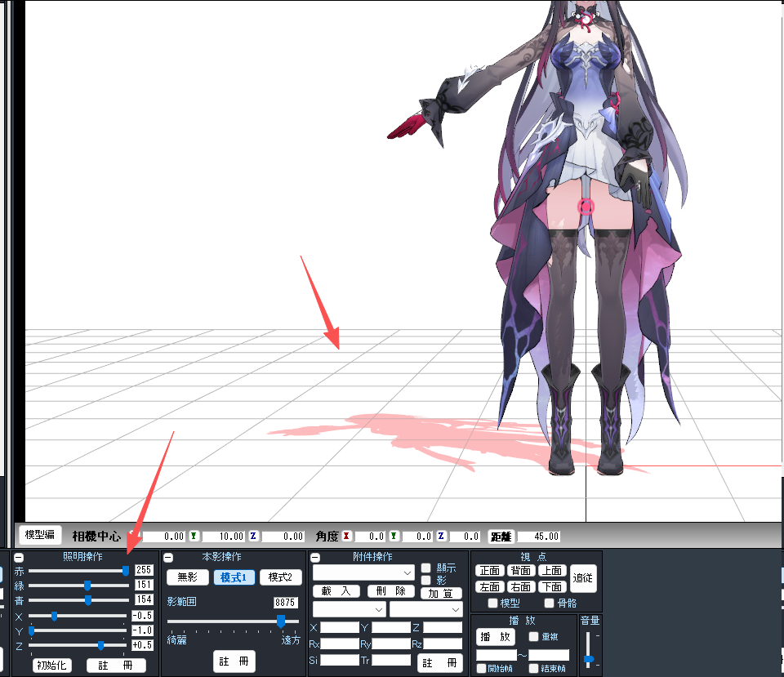Image resolution: width=784 pixels, height=677 pixels.
Task: Click the 加算 additive button
Action: tap(441, 594)
